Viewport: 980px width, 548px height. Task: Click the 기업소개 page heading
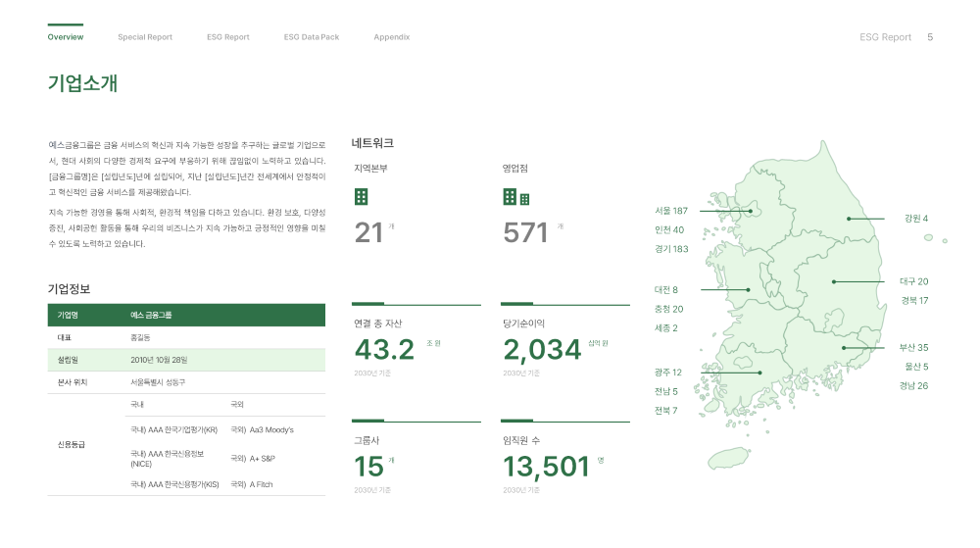[82, 83]
